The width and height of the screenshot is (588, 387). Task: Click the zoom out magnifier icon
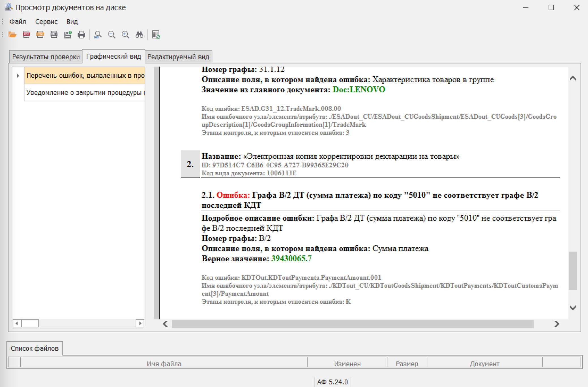tap(111, 35)
